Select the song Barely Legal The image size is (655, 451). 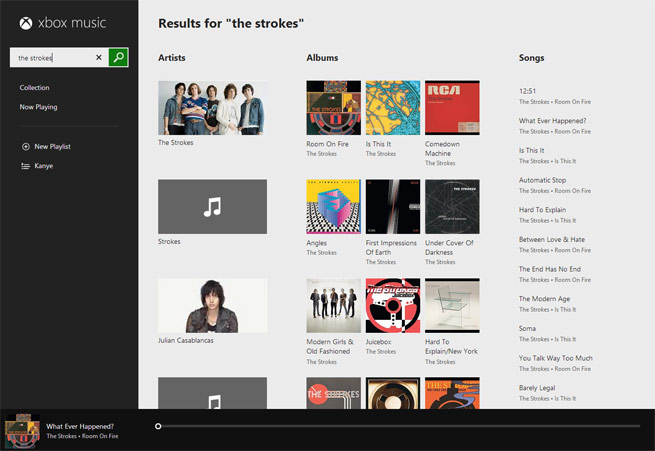(537, 388)
